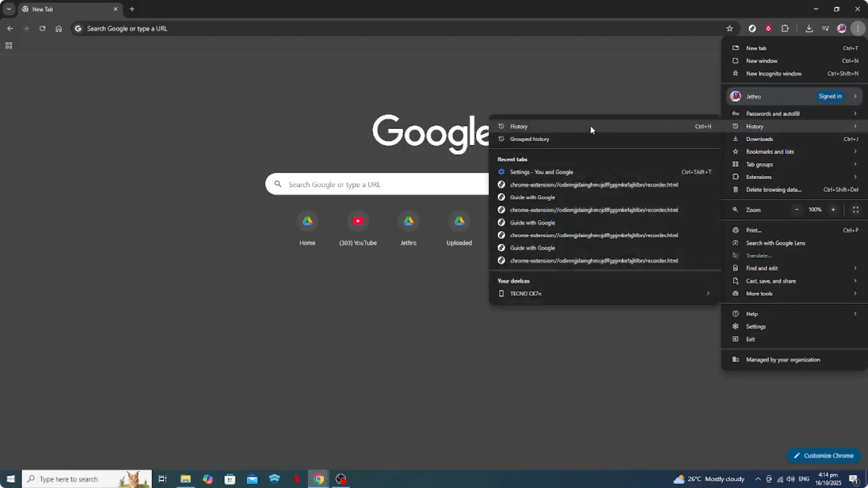868x488 pixels.
Task: Open the (303) YouTube shortcut
Action: [358, 221]
